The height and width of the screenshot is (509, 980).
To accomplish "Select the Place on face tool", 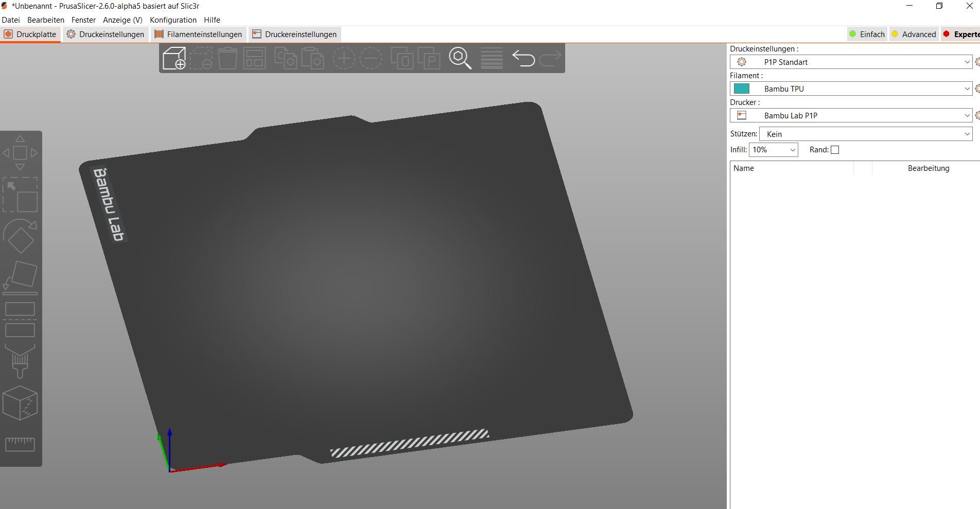I will click(x=20, y=278).
